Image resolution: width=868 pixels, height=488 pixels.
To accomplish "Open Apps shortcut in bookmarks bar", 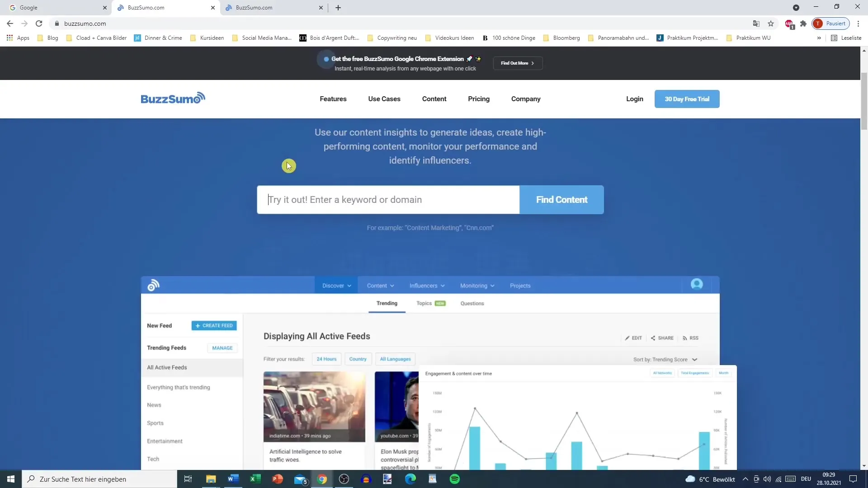I will click(18, 38).
